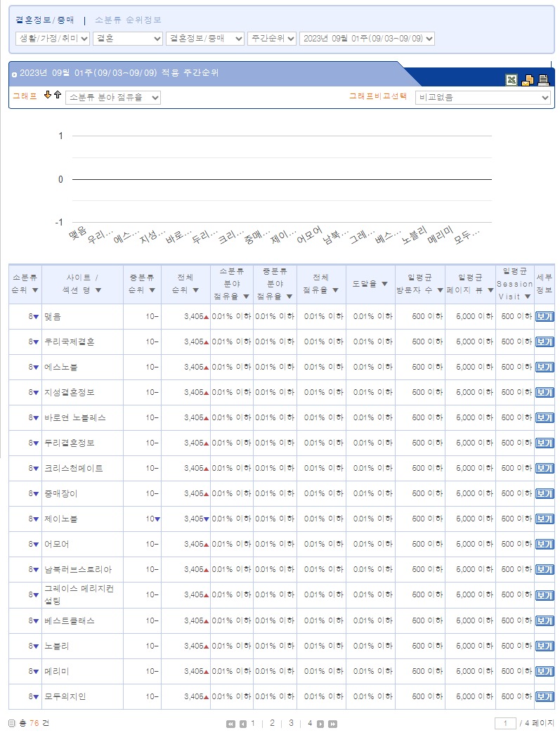
Task: Switch to 소분류 순위정보 tab
Action: (128, 20)
